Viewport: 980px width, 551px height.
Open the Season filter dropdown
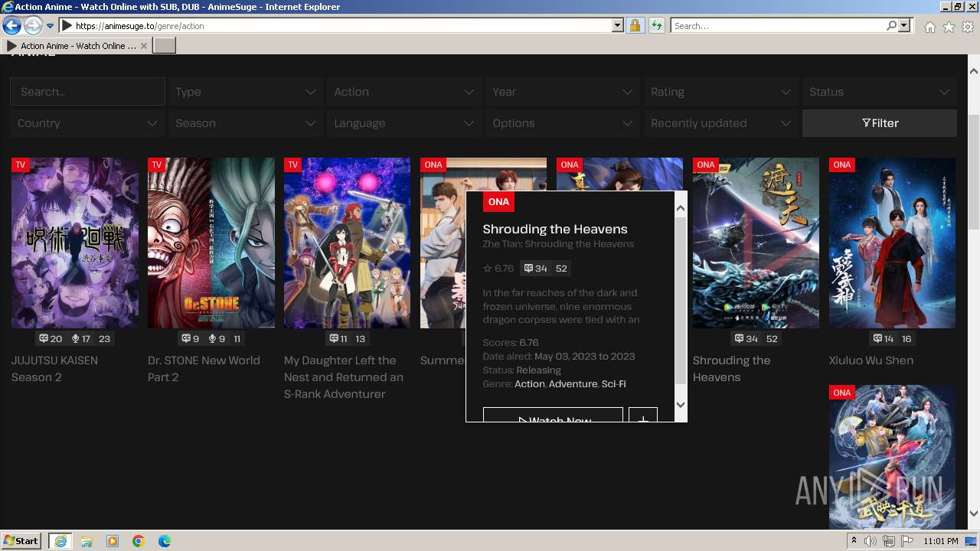245,123
